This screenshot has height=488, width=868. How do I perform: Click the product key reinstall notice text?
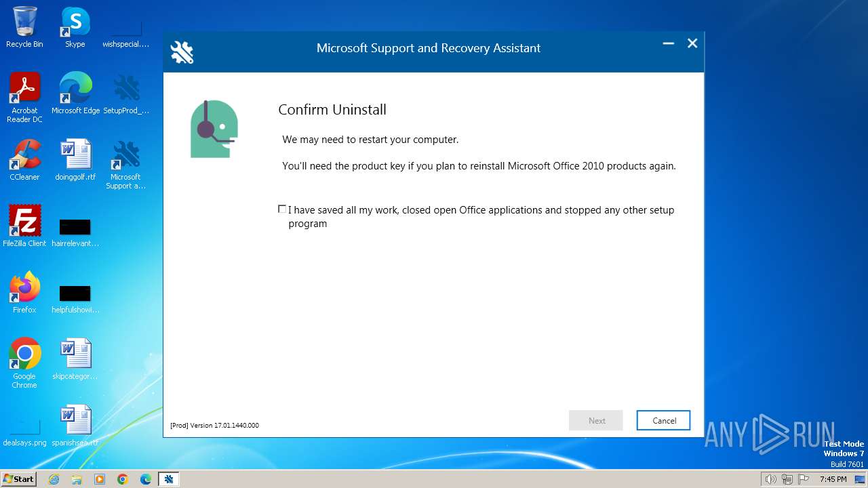pos(479,165)
